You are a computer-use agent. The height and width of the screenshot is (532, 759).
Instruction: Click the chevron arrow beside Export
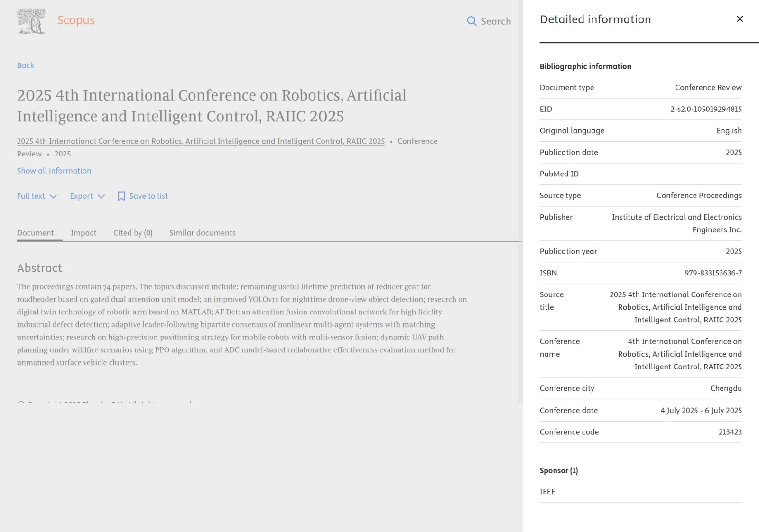coord(101,196)
